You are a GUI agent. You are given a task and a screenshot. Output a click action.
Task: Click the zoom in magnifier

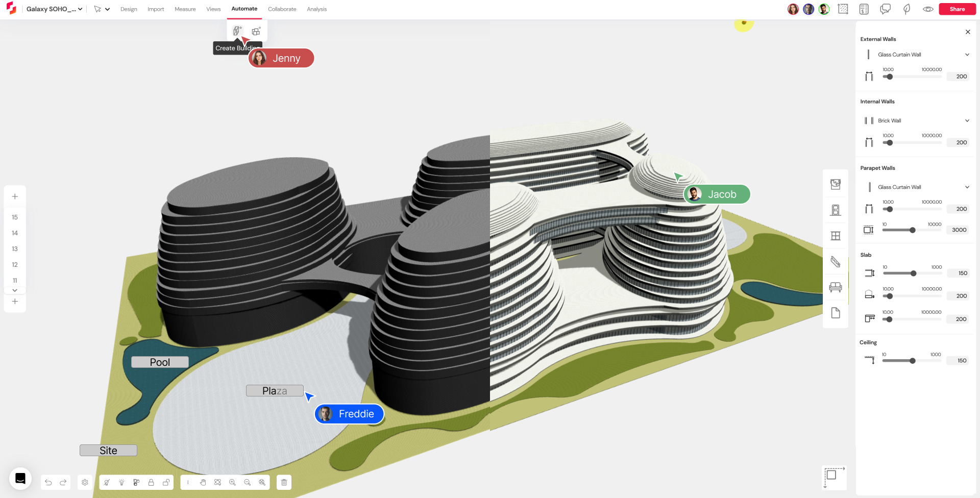pyautogui.click(x=233, y=482)
